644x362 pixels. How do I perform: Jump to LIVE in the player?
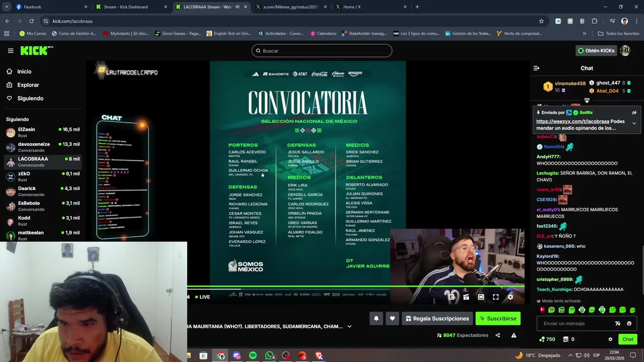pos(202,297)
